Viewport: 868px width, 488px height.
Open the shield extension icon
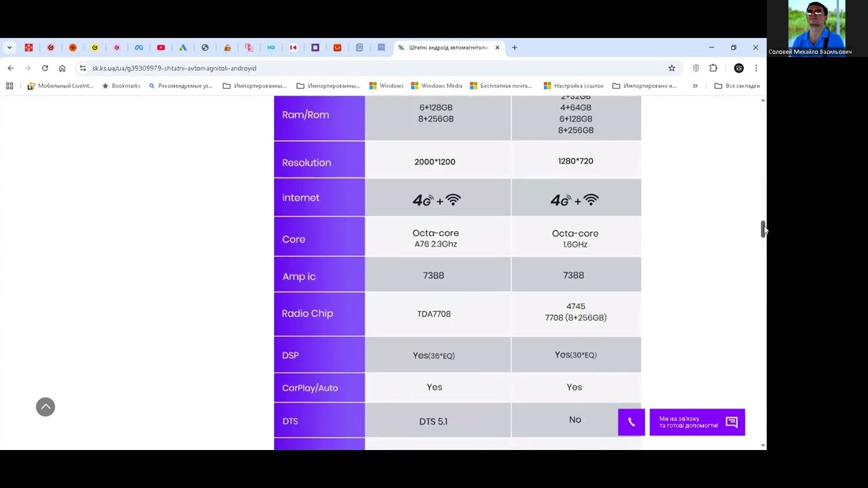[696, 68]
